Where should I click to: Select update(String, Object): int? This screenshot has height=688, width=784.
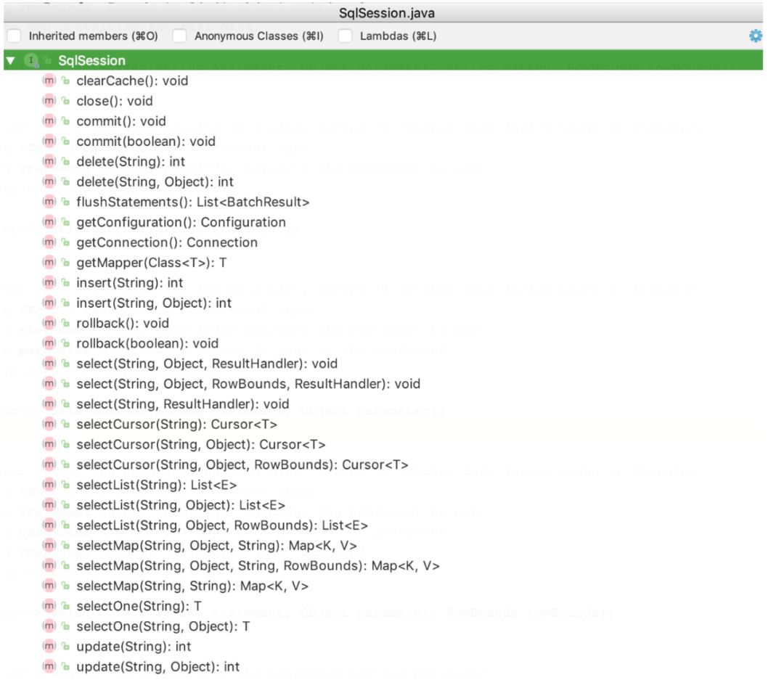pyautogui.click(x=158, y=666)
